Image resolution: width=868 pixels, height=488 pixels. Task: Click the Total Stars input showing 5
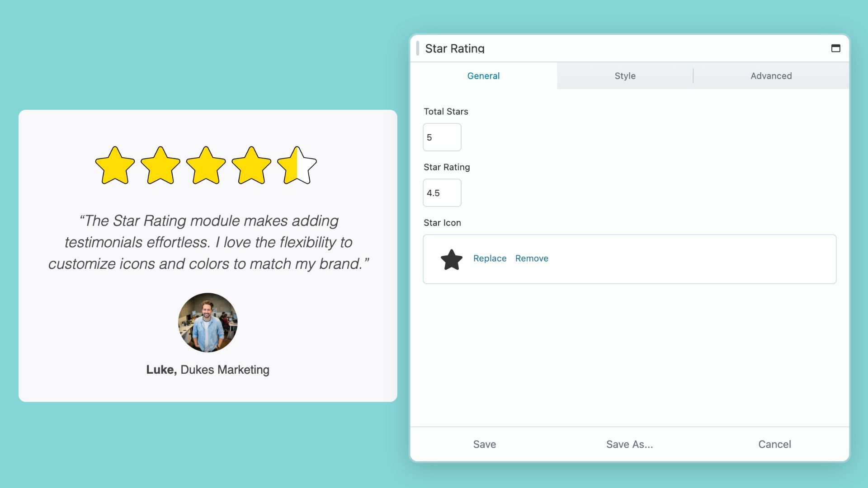click(x=442, y=137)
